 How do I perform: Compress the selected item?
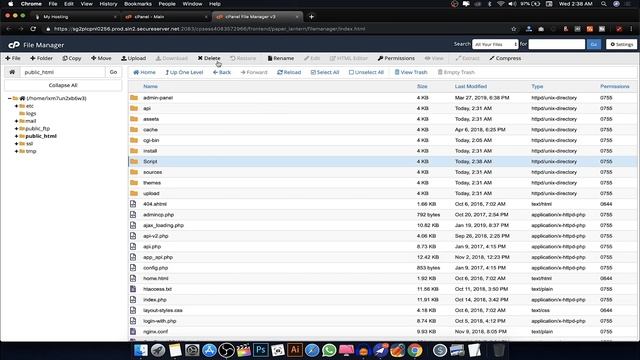[505, 58]
